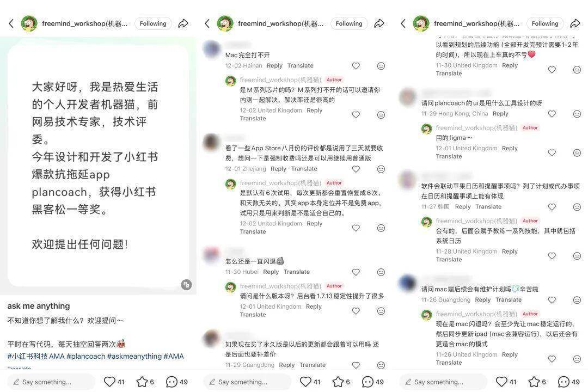Like the 'Mac完全打不开' comment via heart icon

tap(356, 66)
